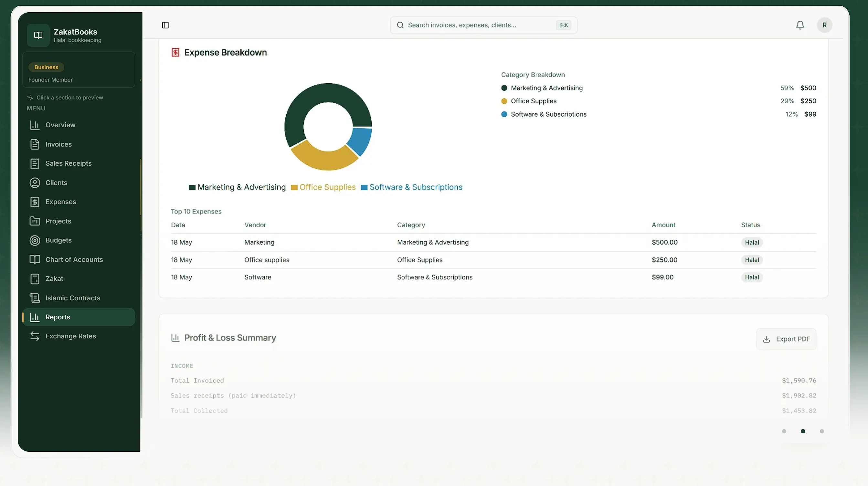The height and width of the screenshot is (486, 868).
Task: Toggle Marketing & Advertising chart legend
Action: 237,187
